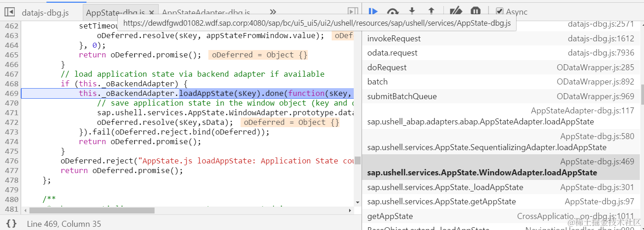644x230 pixels.
Task: Switch to the datajs-dbg.js tab
Action: click(45, 12)
